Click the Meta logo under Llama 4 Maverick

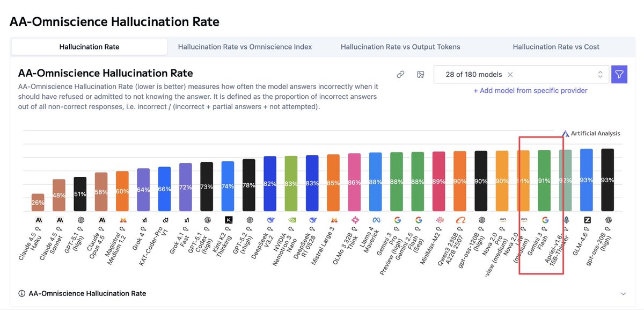(376, 220)
